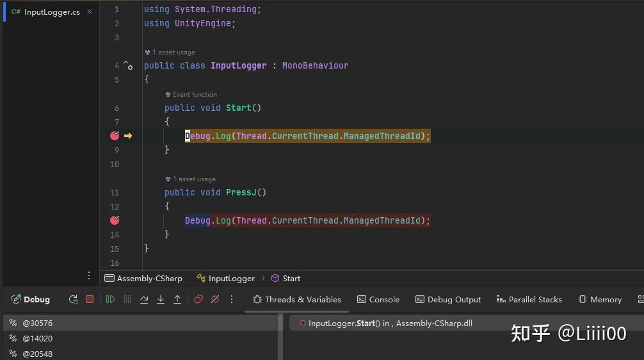Open more debug toolbar options
This screenshot has height=360, width=644.
click(232, 299)
